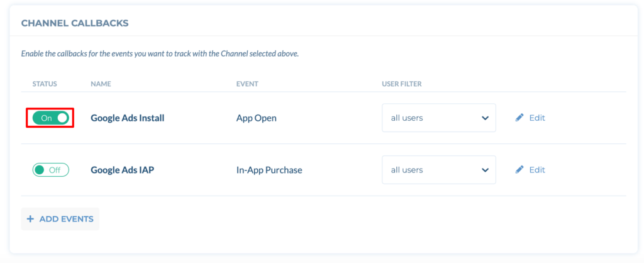Click the USER FILTER column header
The height and width of the screenshot is (263, 644).
(402, 84)
